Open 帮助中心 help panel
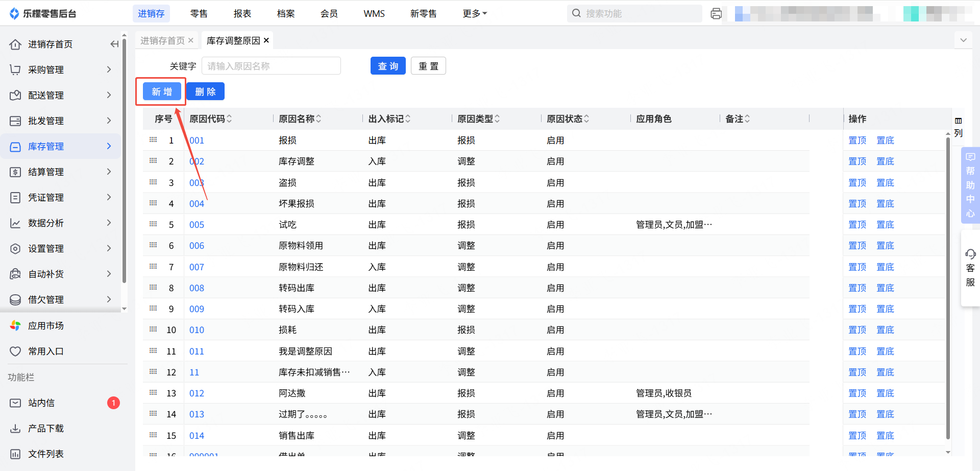Screen dimensions: 980x471 pos(970,185)
